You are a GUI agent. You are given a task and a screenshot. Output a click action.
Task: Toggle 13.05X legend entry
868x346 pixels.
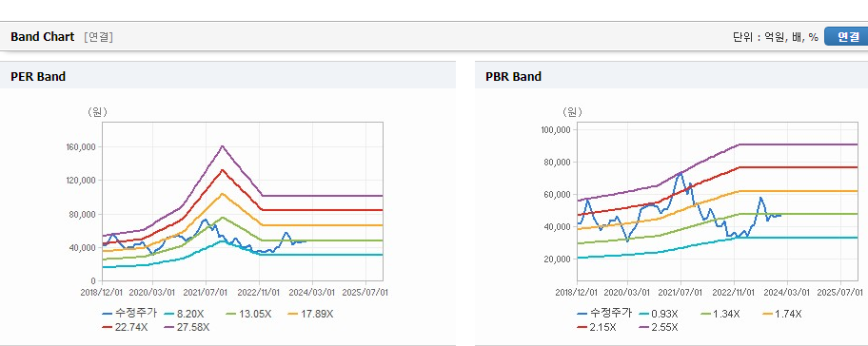pyautogui.click(x=249, y=314)
